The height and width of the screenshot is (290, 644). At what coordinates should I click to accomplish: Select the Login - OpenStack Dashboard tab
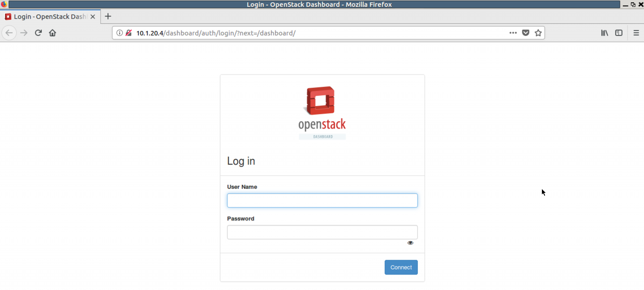pos(50,17)
